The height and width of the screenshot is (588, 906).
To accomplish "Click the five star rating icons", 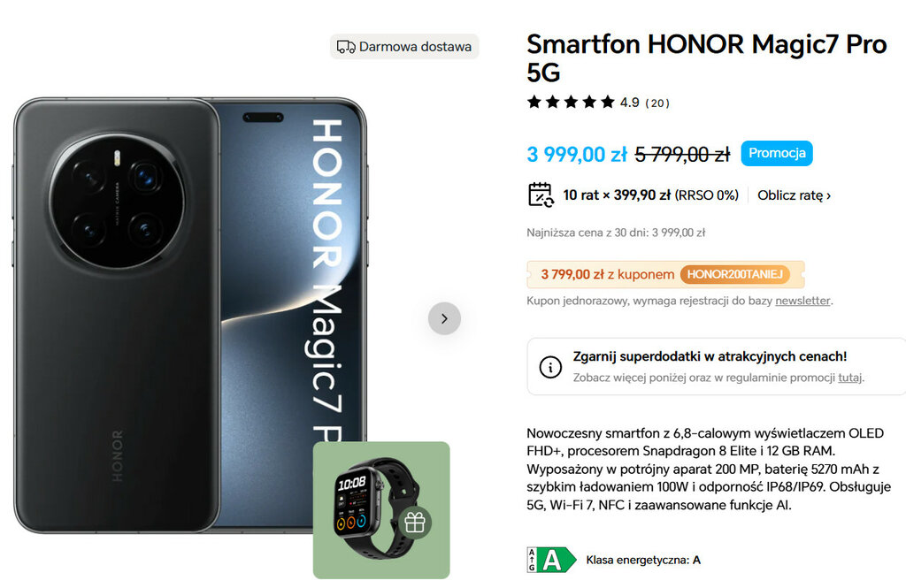I will [571, 103].
